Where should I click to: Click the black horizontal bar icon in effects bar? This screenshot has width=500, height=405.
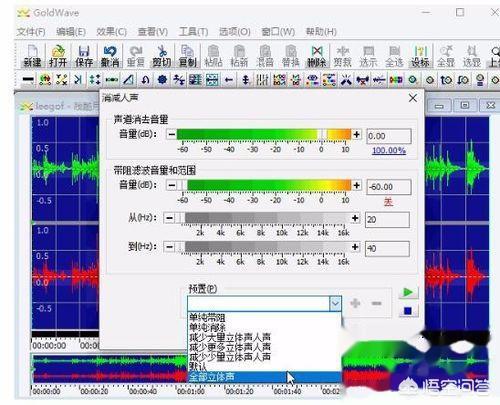[x=28, y=80]
